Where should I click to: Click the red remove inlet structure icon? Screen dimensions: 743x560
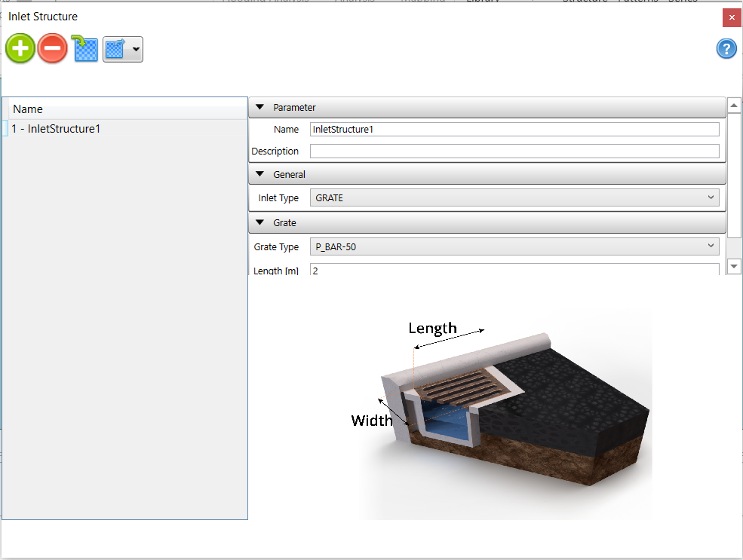pyautogui.click(x=53, y=48)
